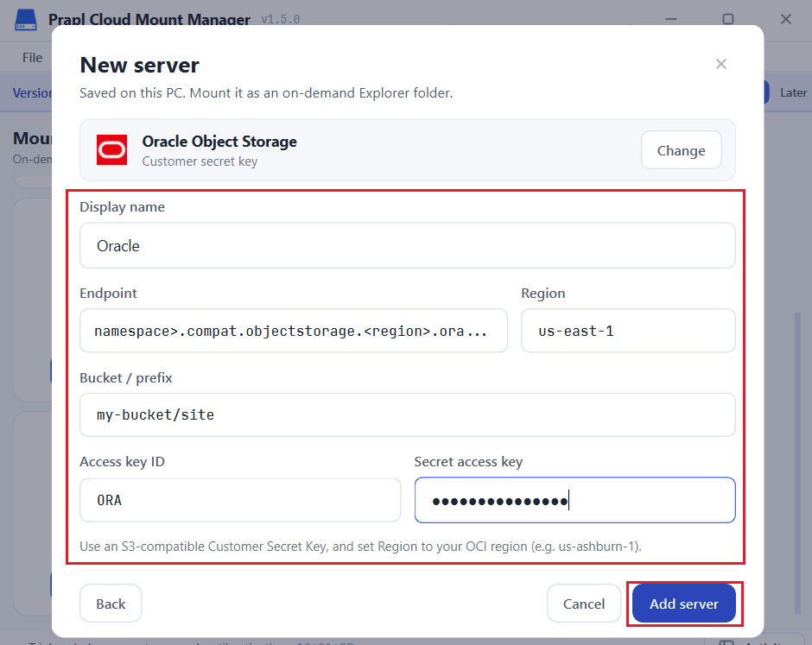Click the Prapl Cloud Mount Manager app icon
This screenshot has width=812, height=645.
26,20
